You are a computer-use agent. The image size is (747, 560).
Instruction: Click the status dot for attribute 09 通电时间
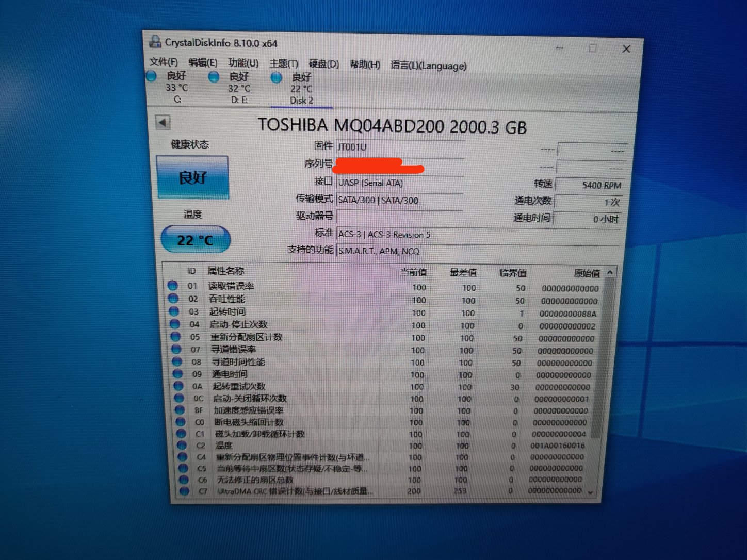click(x=177, y=374)
